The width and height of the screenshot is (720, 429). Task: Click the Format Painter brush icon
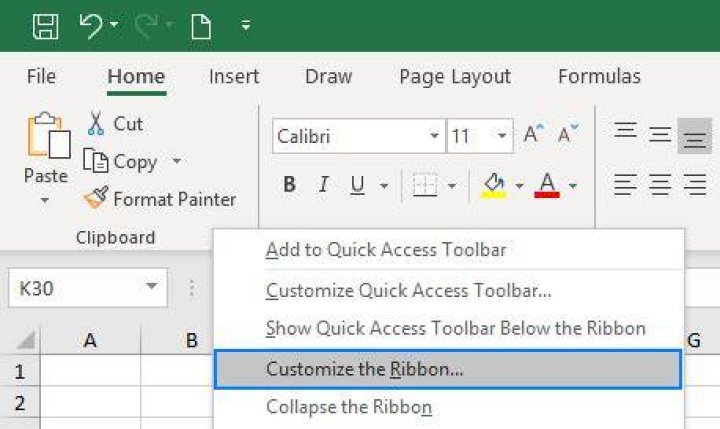tap(96, 198)
